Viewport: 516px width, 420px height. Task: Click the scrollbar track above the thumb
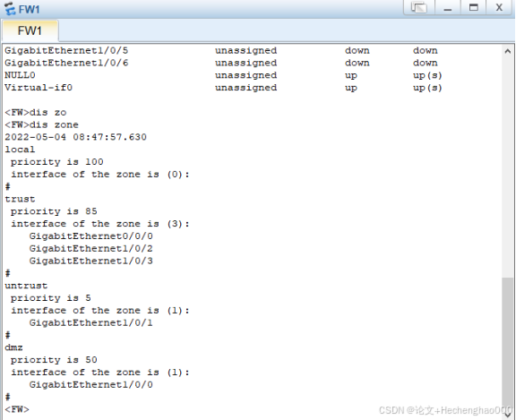[x=508, y=167]
